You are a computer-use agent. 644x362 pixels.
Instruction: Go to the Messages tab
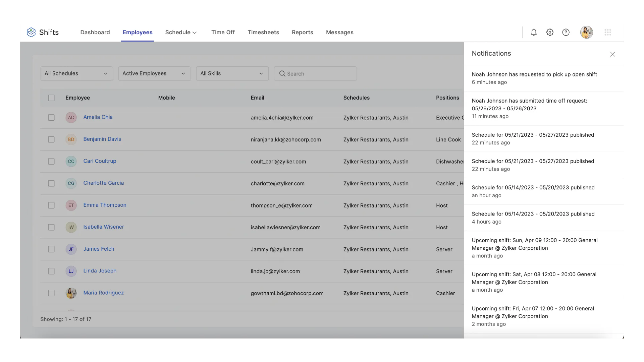(x=339, y=32)
